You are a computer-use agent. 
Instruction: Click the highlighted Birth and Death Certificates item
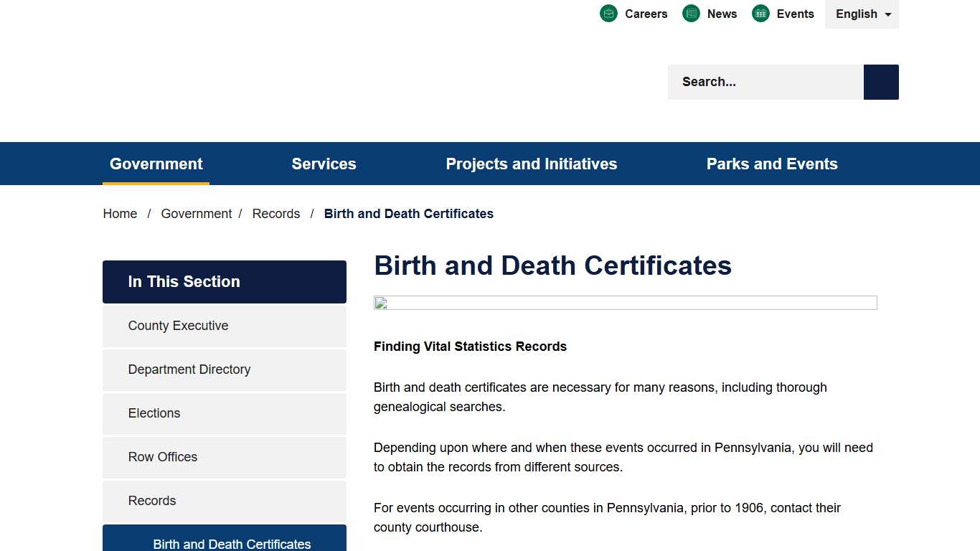(232, 543)
